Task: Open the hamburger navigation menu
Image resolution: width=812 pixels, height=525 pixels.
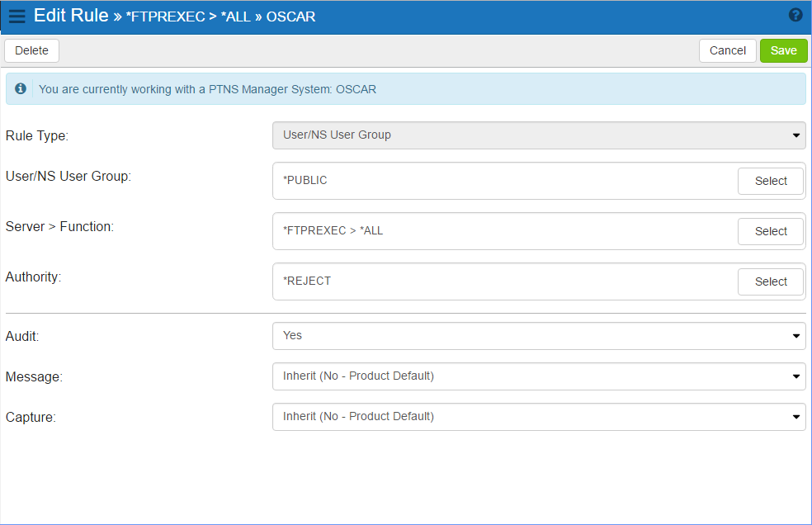Action: (x=17, y=16)
